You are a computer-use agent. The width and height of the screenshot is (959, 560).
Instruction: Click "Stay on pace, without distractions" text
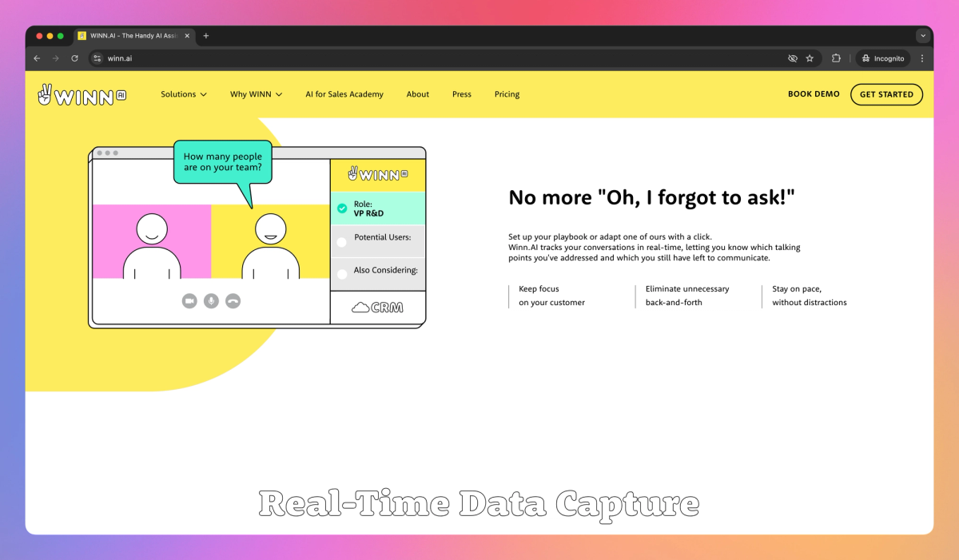(x=810, y=296)
